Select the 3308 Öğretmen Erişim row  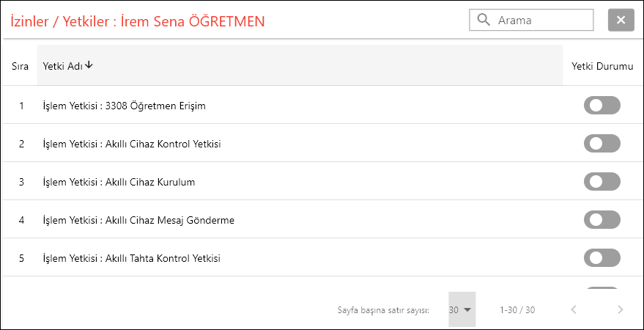[x=124, y=106]
